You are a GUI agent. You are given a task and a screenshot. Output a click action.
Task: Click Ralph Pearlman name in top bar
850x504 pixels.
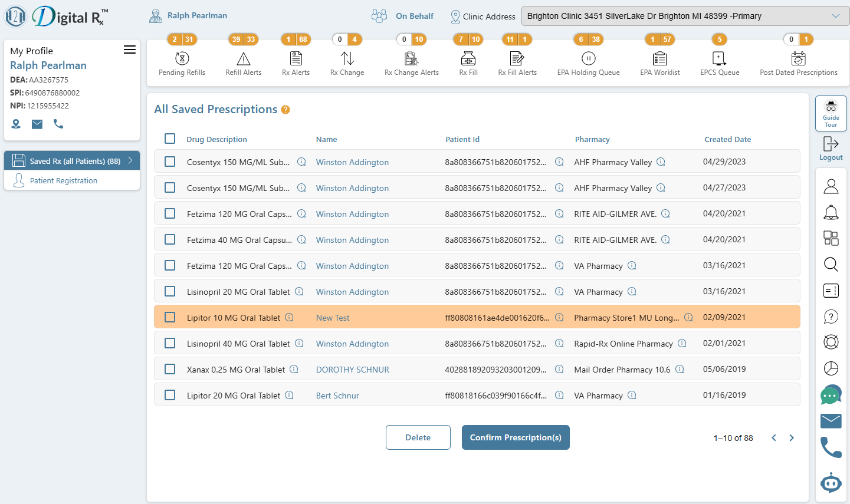[x=197, y=15]
